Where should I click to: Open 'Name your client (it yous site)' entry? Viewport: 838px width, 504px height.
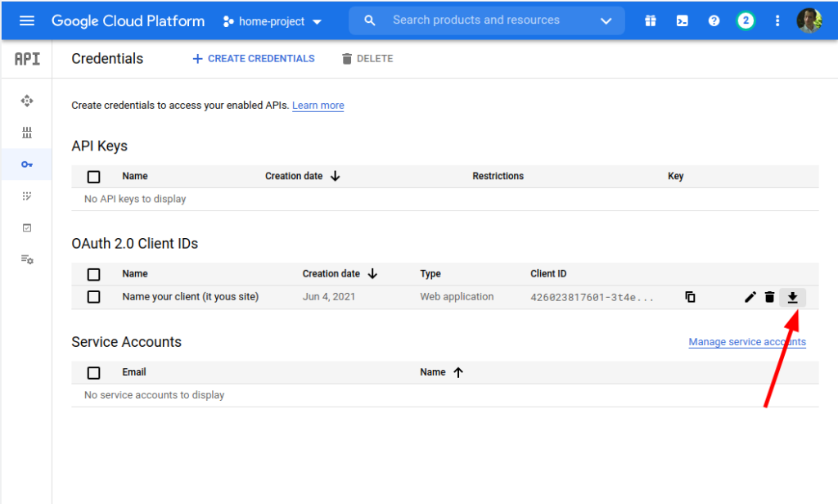pos(190,297)
